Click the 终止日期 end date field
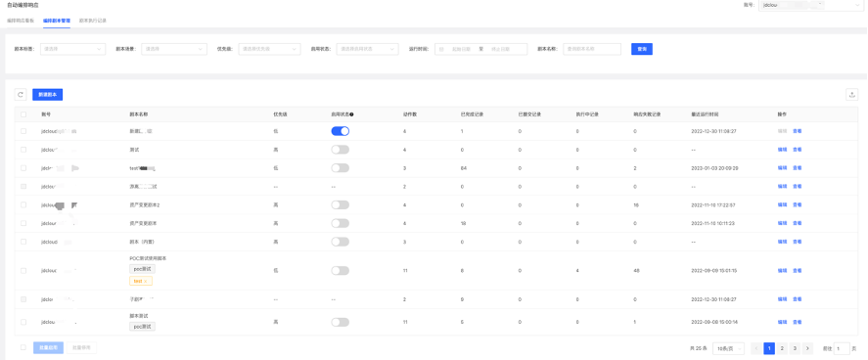 [500, 49]
